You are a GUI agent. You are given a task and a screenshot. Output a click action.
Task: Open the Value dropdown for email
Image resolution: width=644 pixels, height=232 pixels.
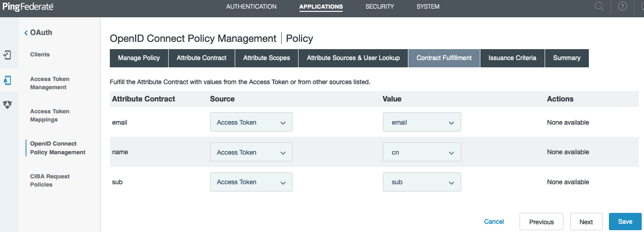point(422,122)
